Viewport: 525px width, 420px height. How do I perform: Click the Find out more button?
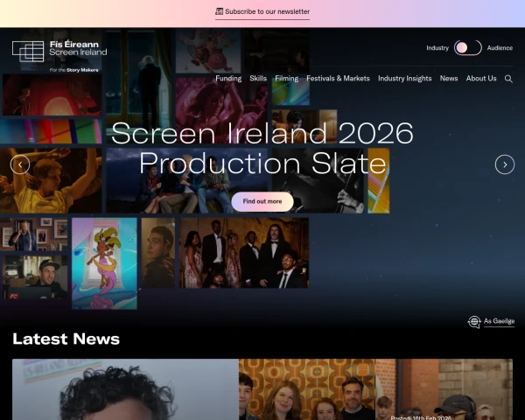coord(262,201)
